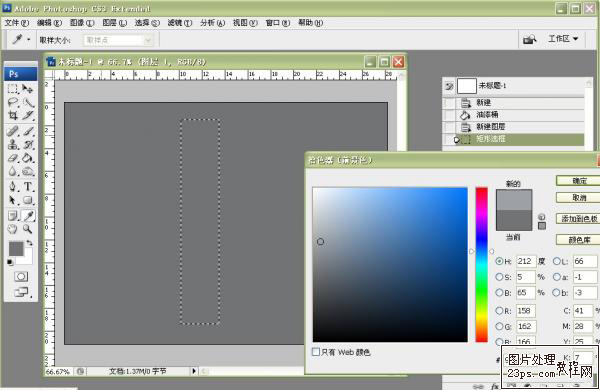Select the Hand tool
600x390 pixels.
pyautogui.click(x=13, y=229)
